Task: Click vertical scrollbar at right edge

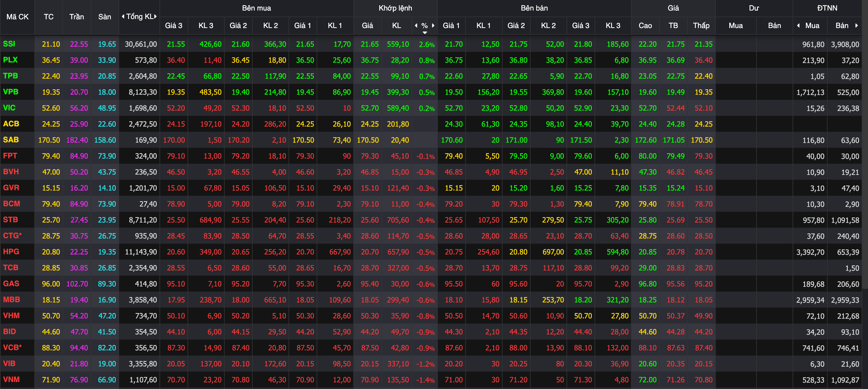Action: [865, 145]
